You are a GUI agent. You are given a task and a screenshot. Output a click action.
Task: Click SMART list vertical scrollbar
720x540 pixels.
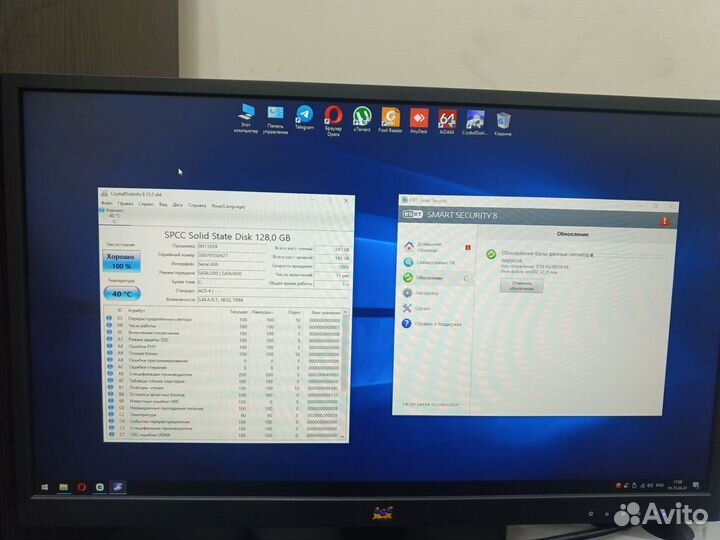tap(344, 374)
